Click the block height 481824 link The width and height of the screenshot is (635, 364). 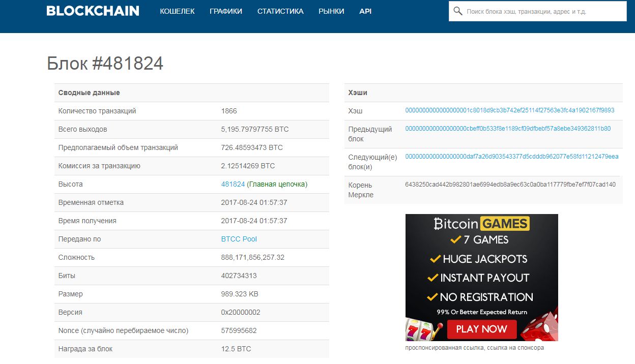pos(233,184)
